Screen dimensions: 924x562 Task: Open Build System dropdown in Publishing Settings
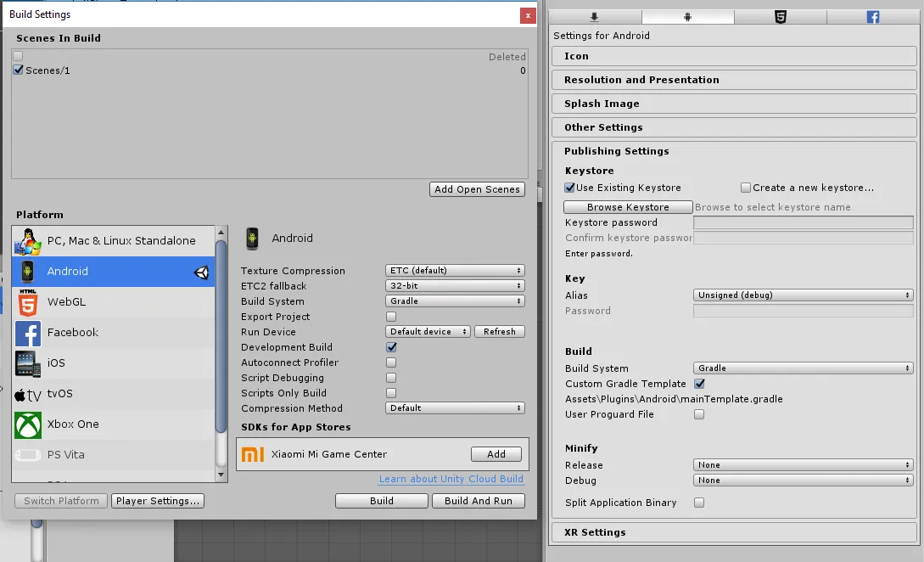tap(804, 368)
